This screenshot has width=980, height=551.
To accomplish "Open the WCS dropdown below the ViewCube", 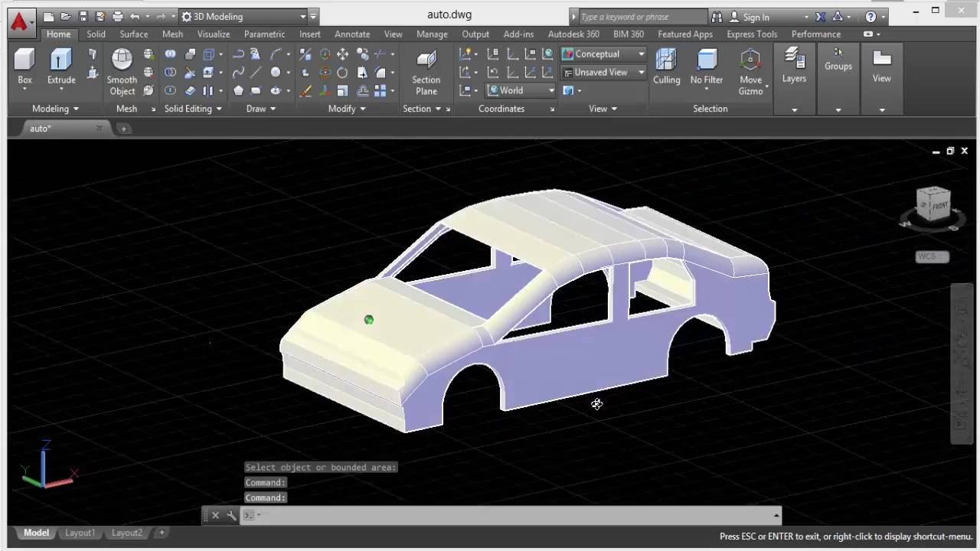I will pyautogui.click(x=932, y=256).
